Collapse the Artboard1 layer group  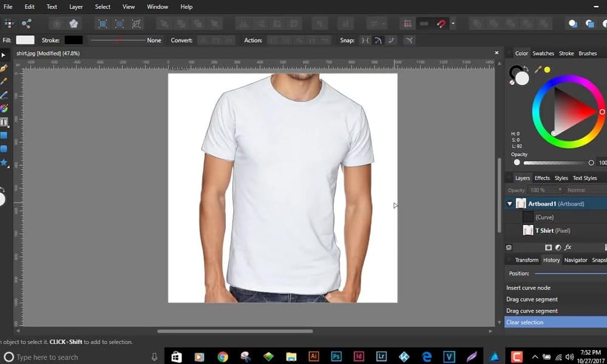coord(509,203)
